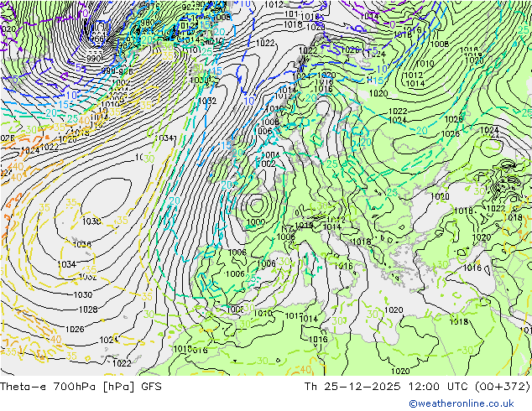Screen dimensions: 532x411
Task: Click the 1004 isobar label
Action: 271,155
